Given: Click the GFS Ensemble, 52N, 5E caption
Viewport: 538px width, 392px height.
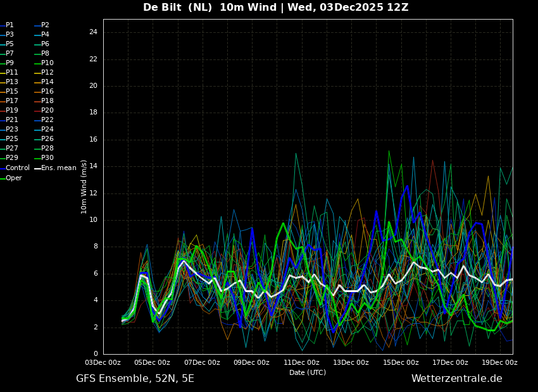Looking at the screenshot, I should (135, 379).
